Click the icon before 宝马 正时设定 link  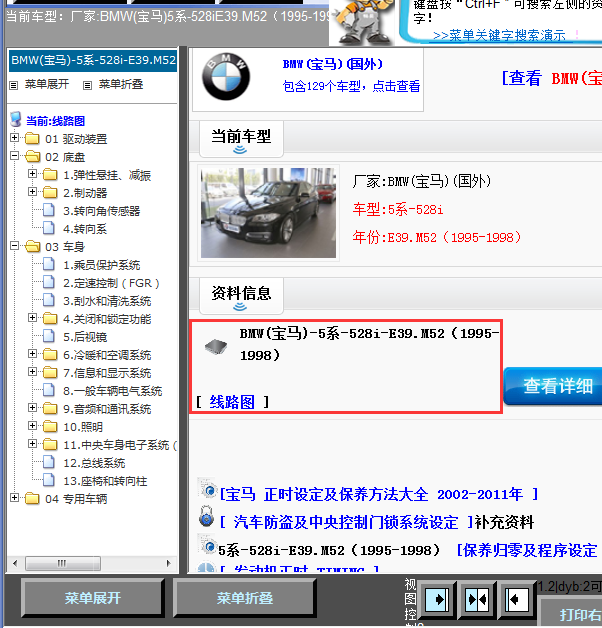(208, 489)
